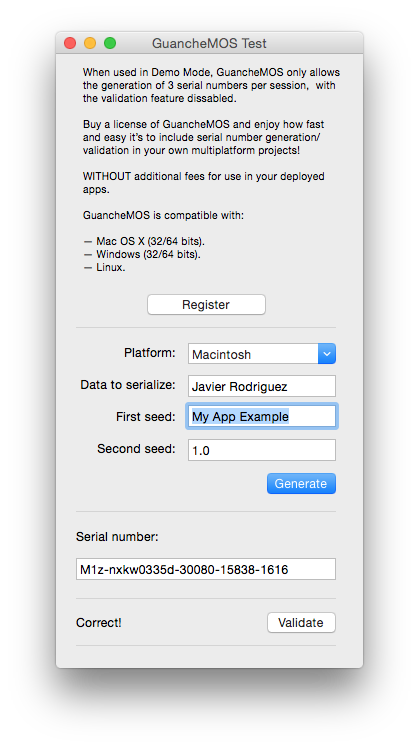The height and width of the screenshot is (748, 419).
Task: Focus the Data to serialize field
Action: click(x=262, y=386)
